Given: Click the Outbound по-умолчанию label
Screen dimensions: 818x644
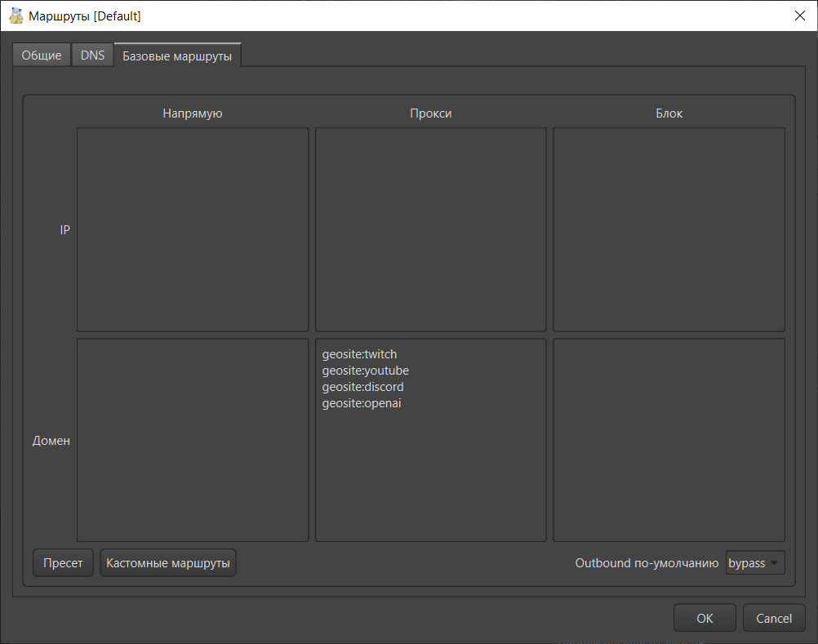Looking at the screenshot, I should pos(647,563).
